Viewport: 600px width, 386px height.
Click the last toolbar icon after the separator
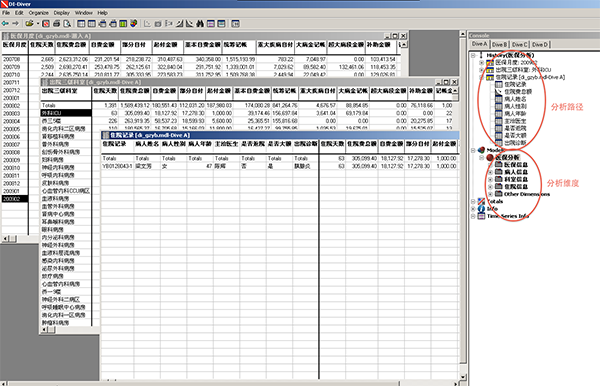235,24
